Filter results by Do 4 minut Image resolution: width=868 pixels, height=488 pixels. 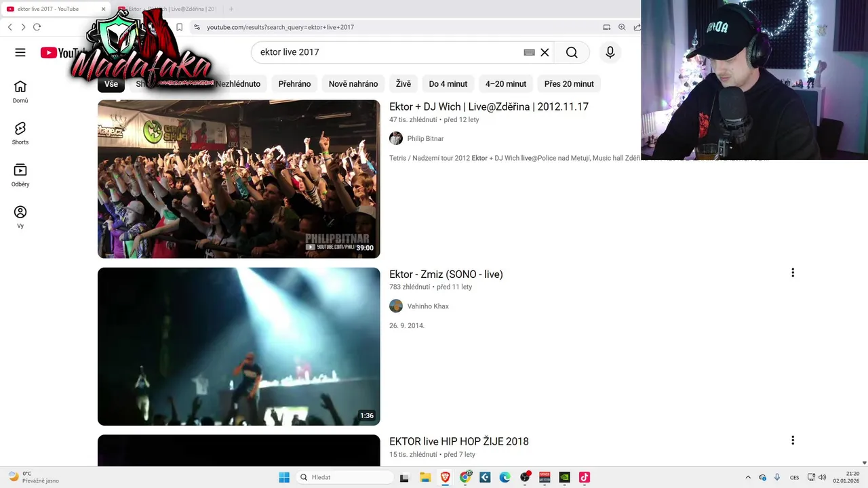click(448, 84)
